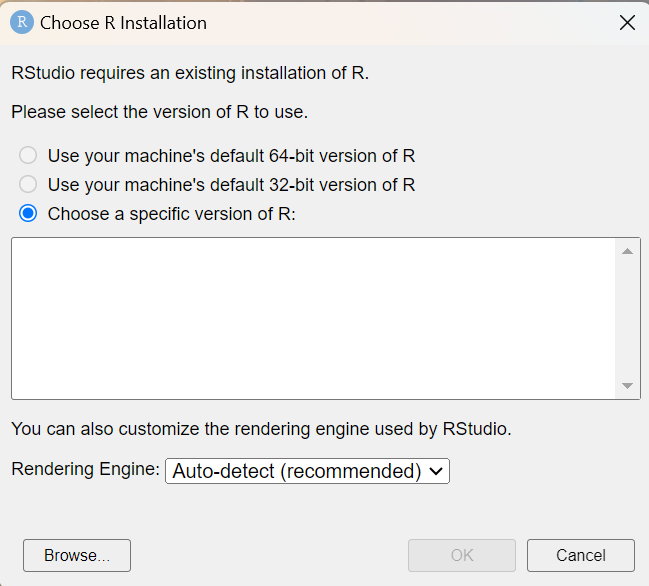Cancel the R installation selection

coord(581,555)
